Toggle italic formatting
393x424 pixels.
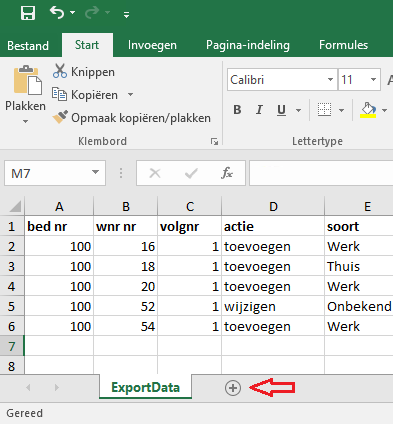tap(259, 110)
